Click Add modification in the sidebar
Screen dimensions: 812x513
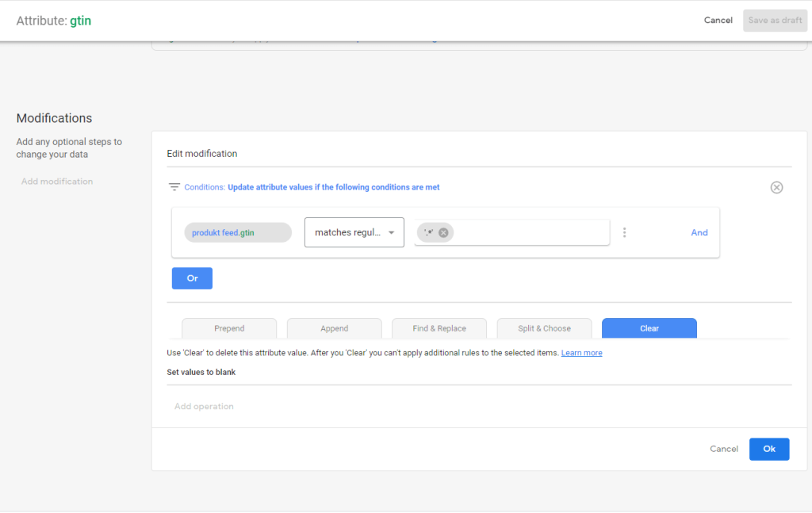click(57, 182)
